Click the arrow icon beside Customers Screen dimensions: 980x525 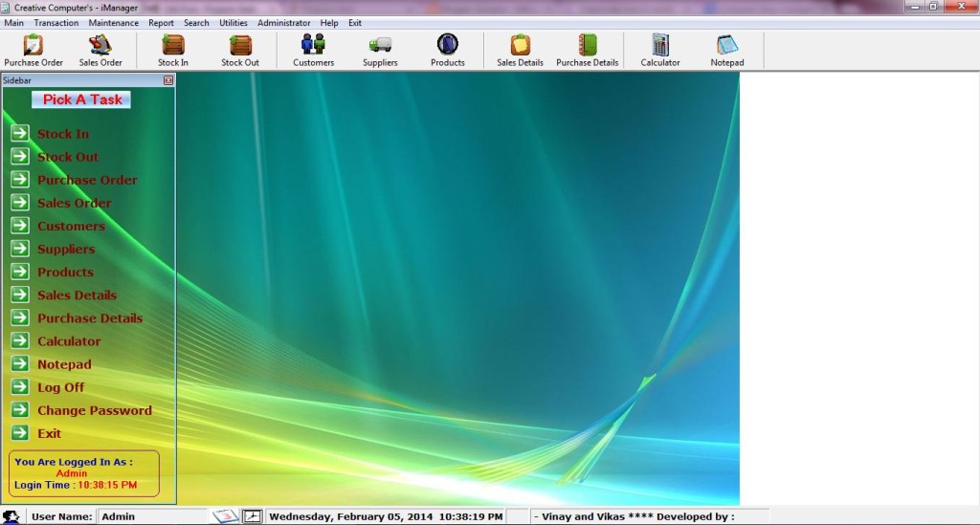pos(20,226)
